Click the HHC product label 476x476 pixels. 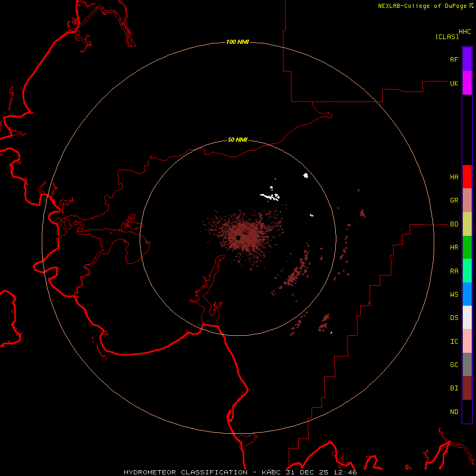coord(465,32)
